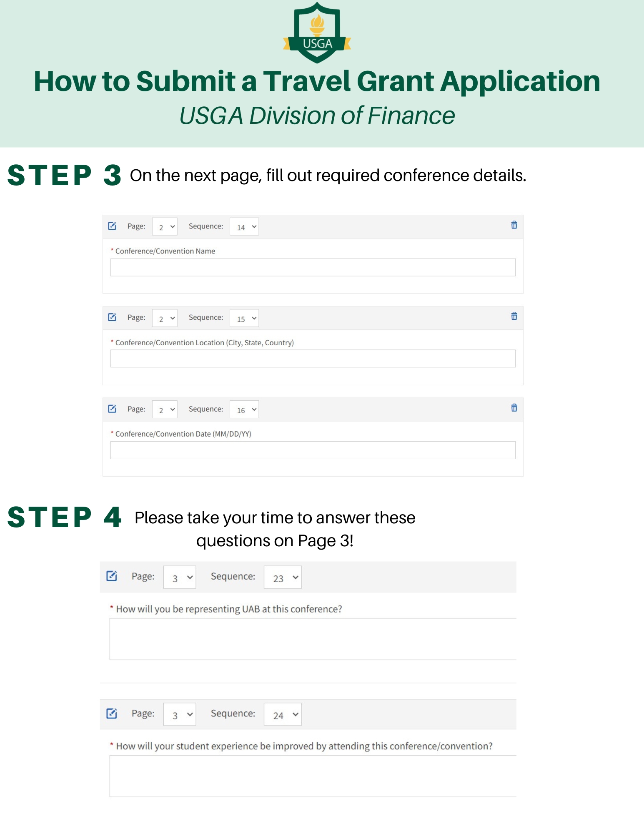
Task: Click the representing UAB answer text box
Action: tap(313, 639)
